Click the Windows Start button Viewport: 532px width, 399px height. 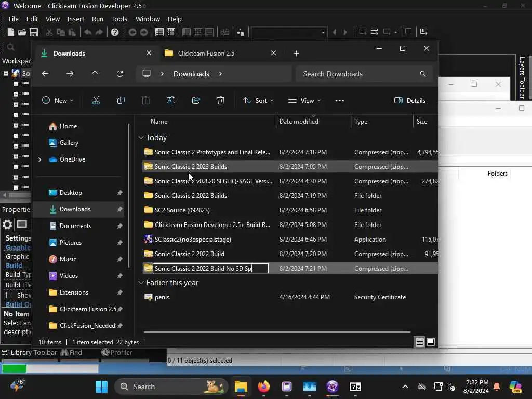pyautogui.click(x=101, y=387)
